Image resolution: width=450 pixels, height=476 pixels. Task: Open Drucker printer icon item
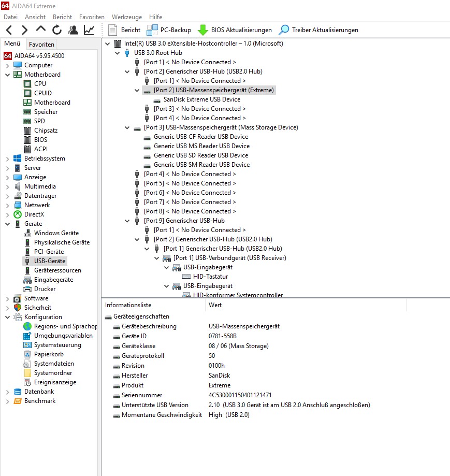pos(27,289)
